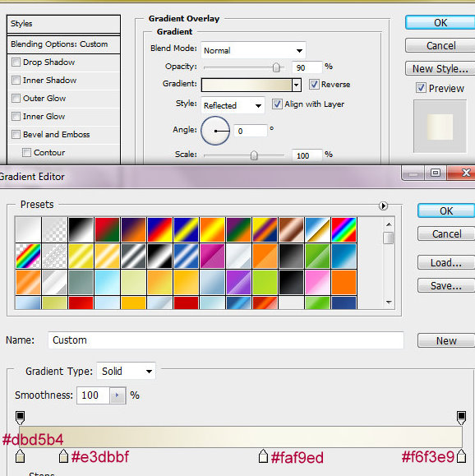Select the rainbow spectrum gradient preset

[x=344, y=230]
